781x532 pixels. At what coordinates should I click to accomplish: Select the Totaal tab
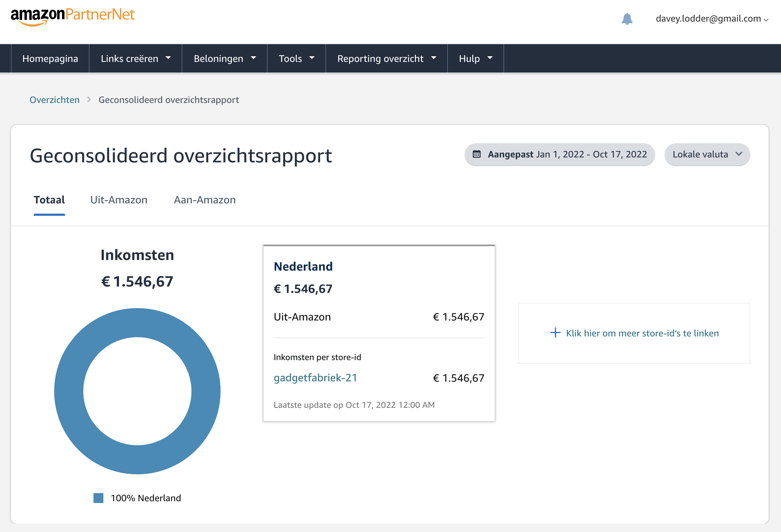[49, 200]
